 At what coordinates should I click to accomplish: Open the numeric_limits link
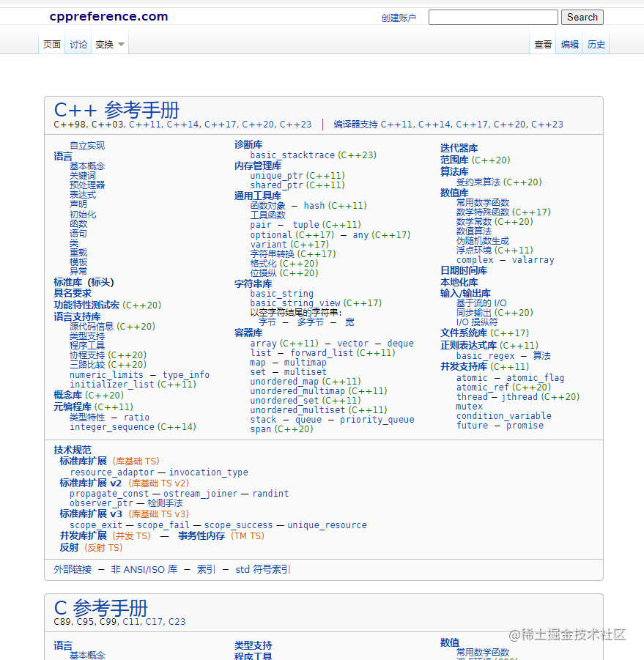click(106, 374)
